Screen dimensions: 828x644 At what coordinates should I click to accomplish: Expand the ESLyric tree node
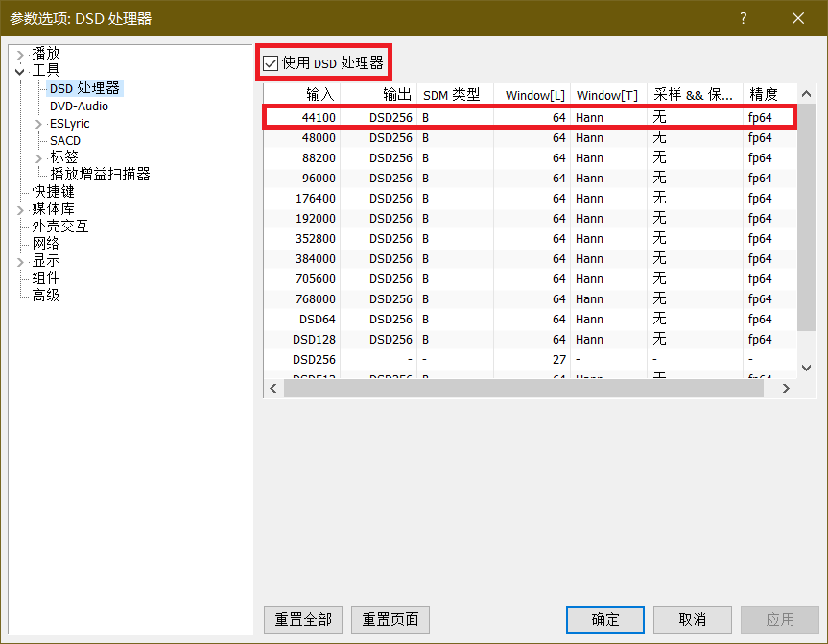[x=38, y=123]
